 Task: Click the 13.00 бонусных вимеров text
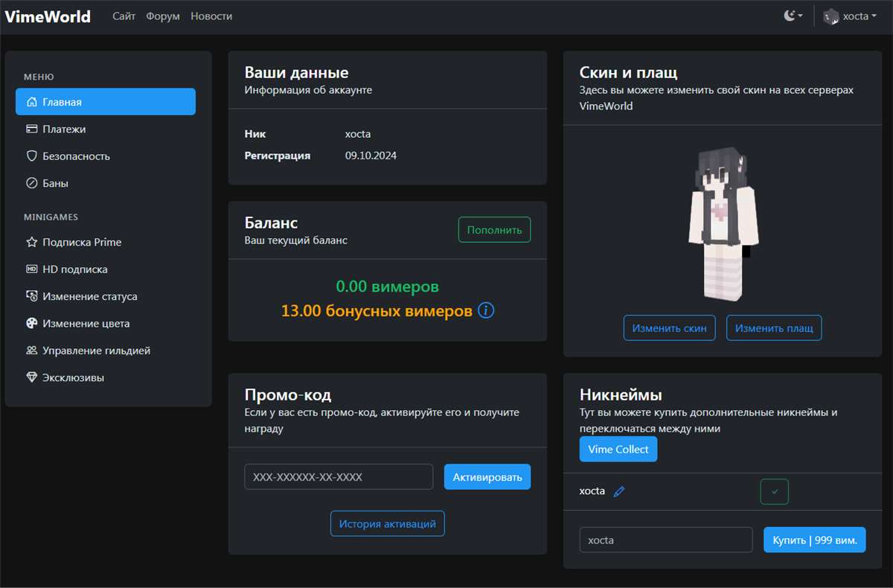(x=377, y=310)
